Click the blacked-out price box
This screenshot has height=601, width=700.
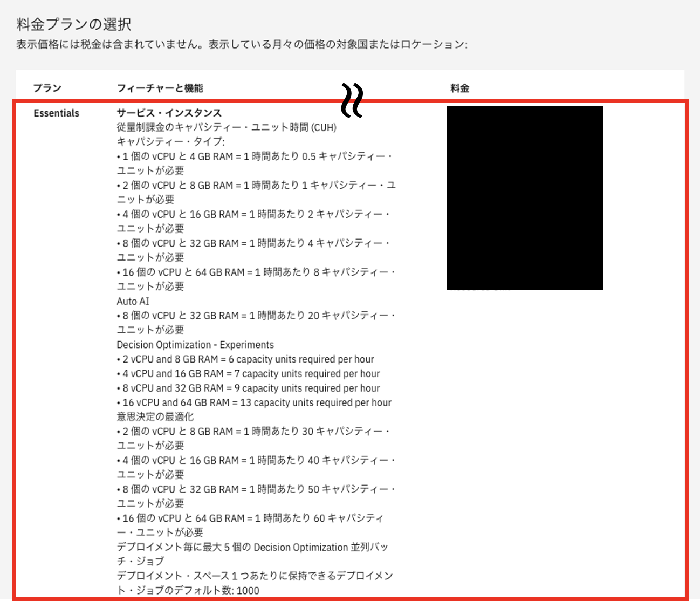[524, 198]
